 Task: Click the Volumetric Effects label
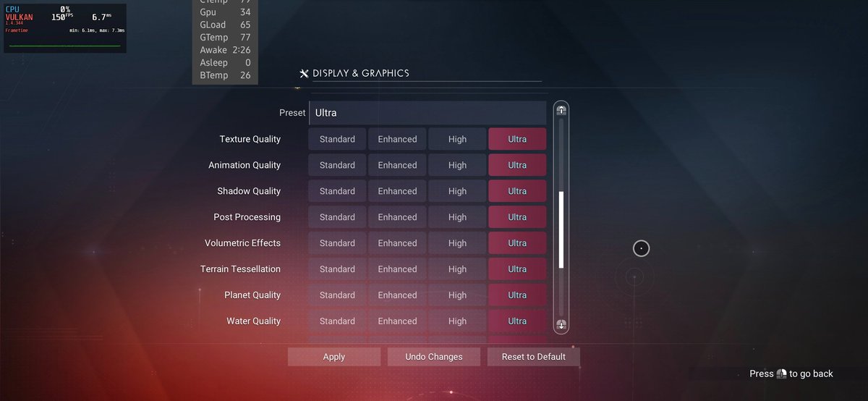pos(242,243)
